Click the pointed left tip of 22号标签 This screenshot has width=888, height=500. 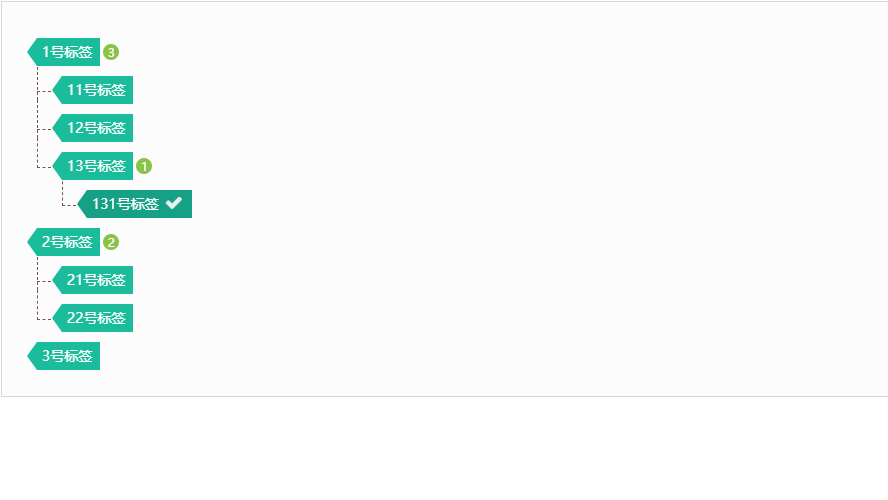click(x=57, y=318)
